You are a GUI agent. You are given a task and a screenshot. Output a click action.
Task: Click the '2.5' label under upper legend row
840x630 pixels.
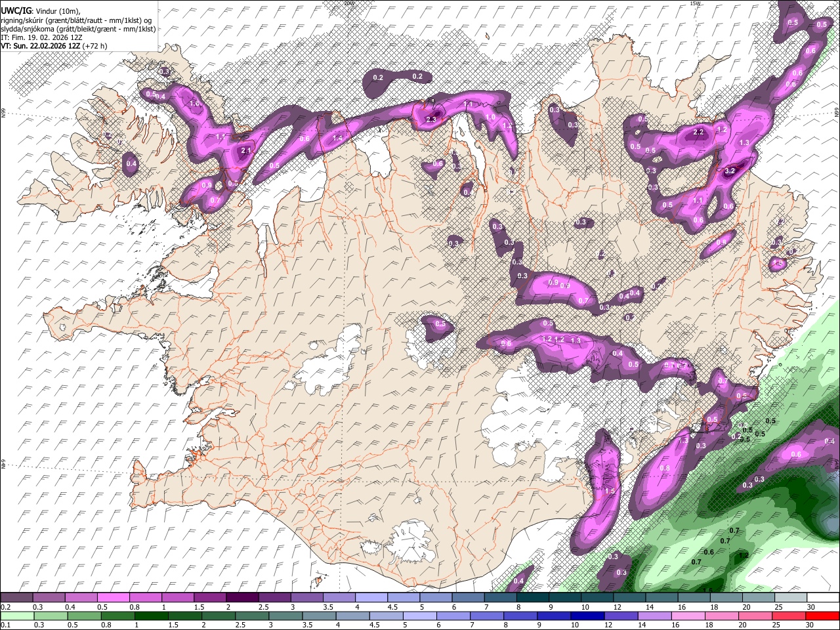(263, 607)
